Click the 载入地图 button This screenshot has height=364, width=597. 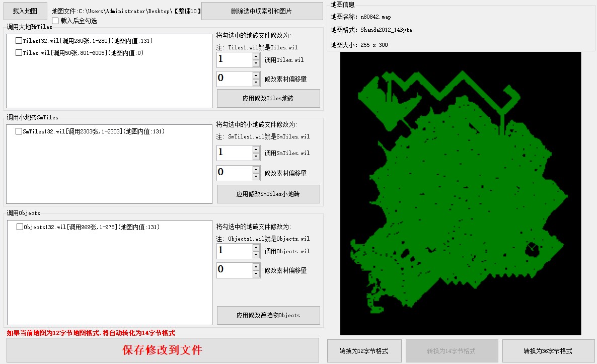click(25, 11)
